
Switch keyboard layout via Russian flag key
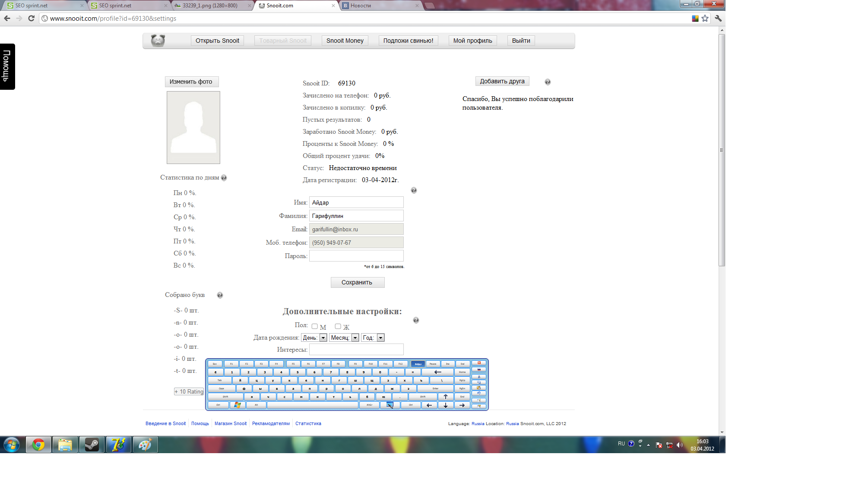[x=479, y=369]
